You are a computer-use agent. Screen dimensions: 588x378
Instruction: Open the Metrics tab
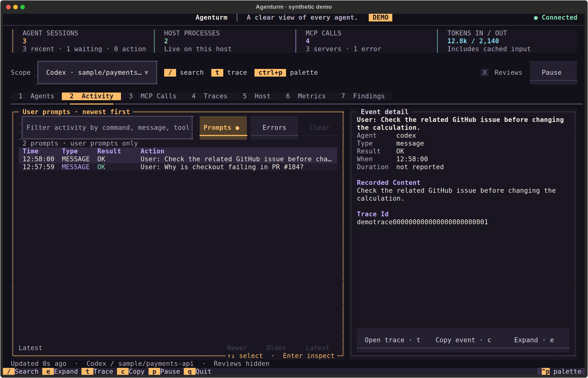point(306,96)
